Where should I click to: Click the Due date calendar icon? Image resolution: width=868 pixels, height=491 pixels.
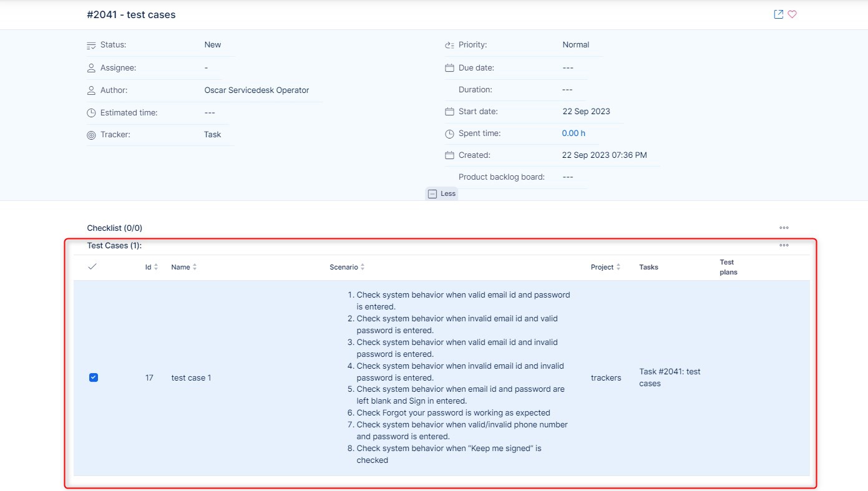tap(449, 68)
